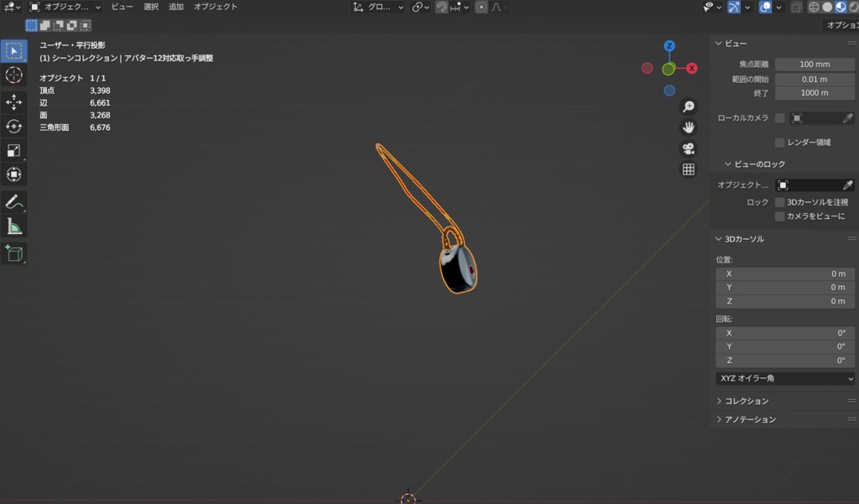This screenshot has height=504, width=859.
Task: Select the Rotate tool
Action: coord(13,126)
